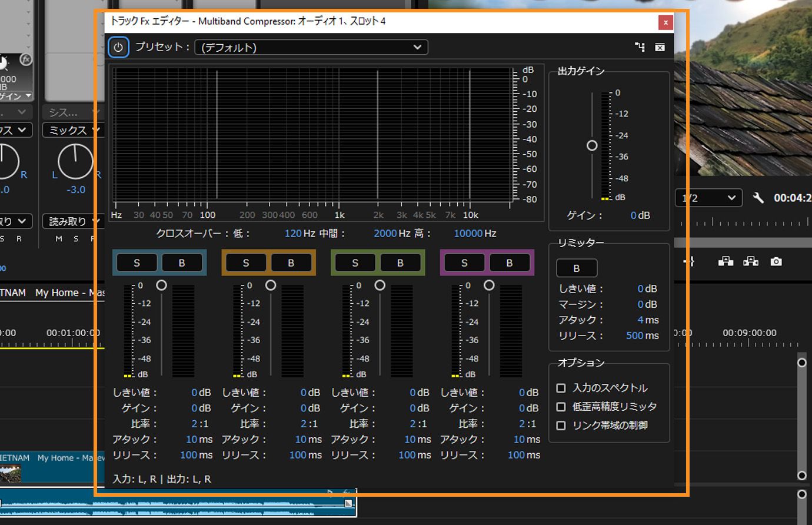
Task: Bypass the high band with B button
Action: click(x=508, y=262)
